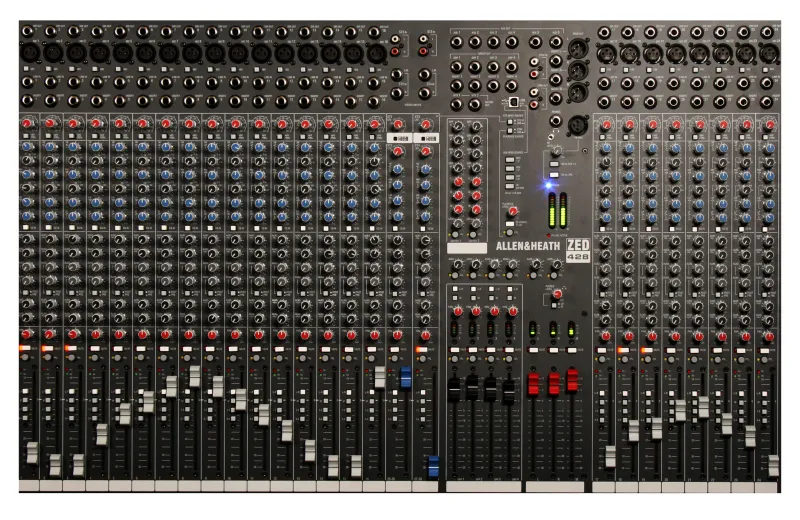Viewport: 800px width, 520px height.
Task: Toggle the channel 2 mute button
Action: (x=47, y=349)
